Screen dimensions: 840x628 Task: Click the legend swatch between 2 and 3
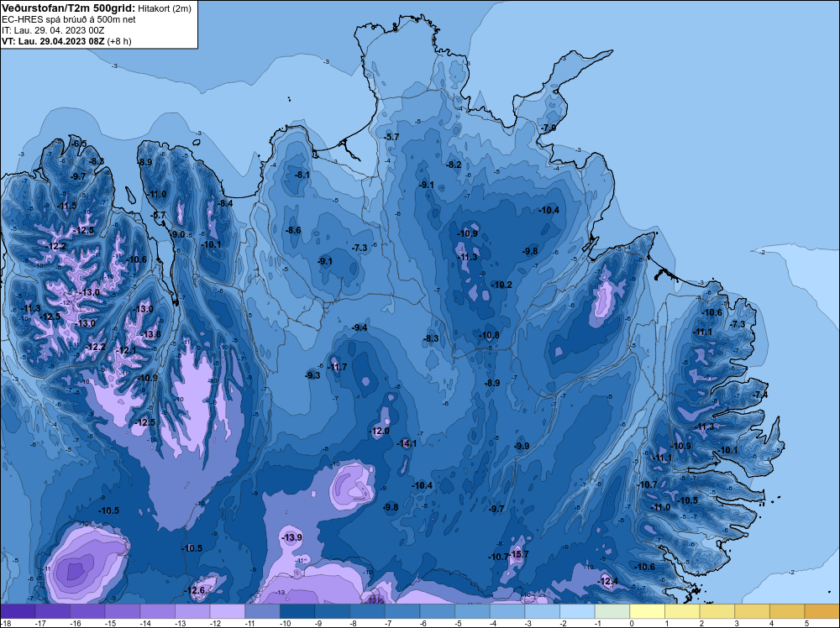click(717, 611)
